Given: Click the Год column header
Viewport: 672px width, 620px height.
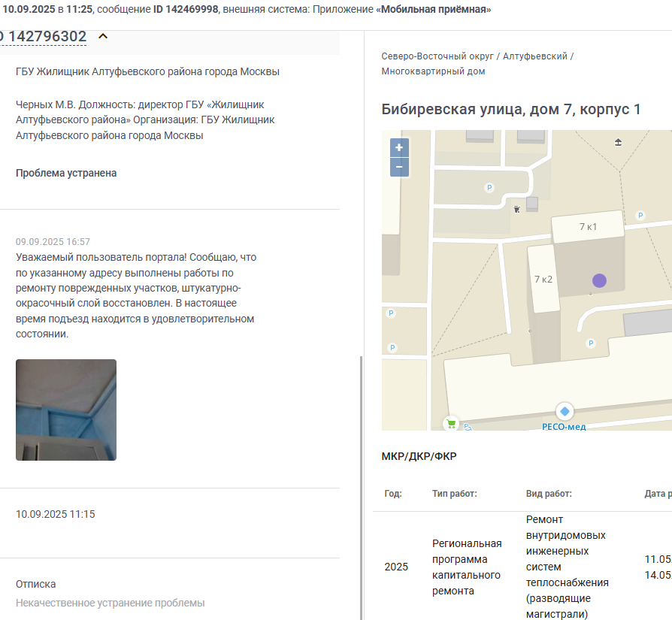Looking at the screenshot, I should pos(393,494).
